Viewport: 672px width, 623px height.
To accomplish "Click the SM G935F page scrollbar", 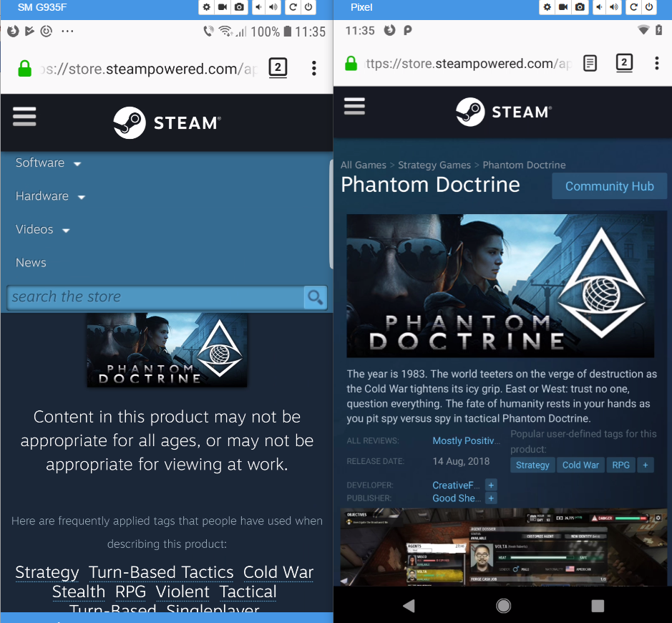I will (x=331, y=214).
